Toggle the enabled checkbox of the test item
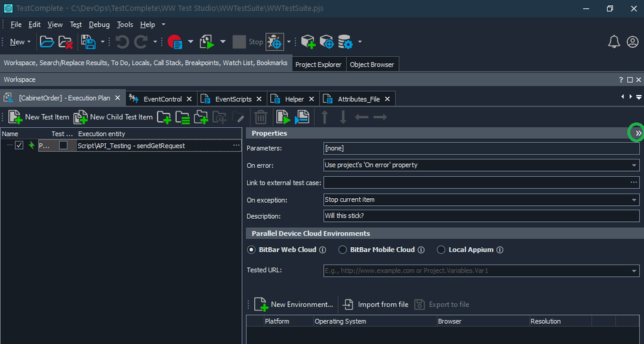 [x=19, y=145]
